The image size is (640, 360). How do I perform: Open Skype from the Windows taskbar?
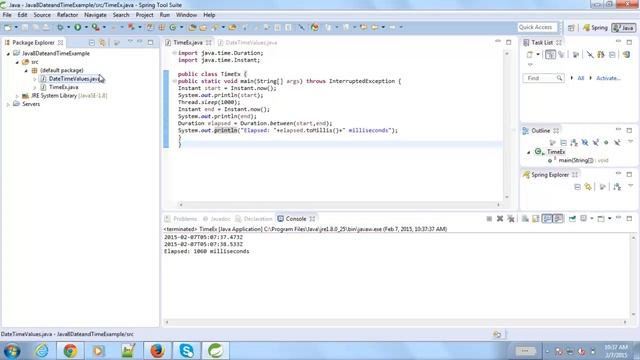click(x=187, y=351)
